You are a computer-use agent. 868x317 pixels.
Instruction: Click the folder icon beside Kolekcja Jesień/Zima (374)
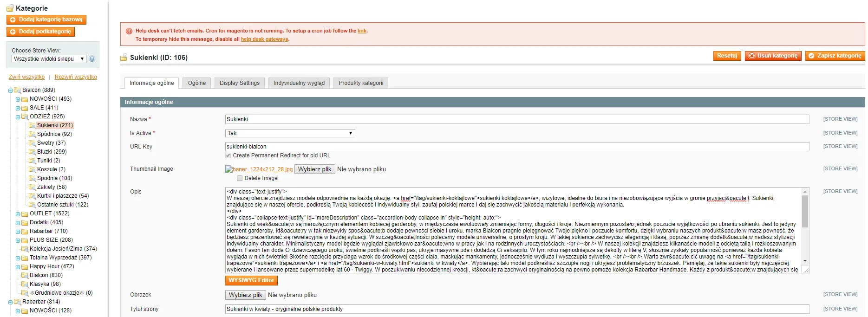coord(25,249)
